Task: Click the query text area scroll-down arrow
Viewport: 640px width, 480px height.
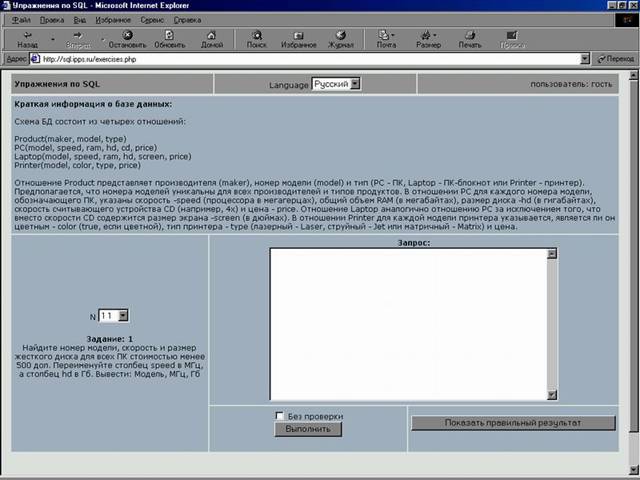Action: [551, 396]
